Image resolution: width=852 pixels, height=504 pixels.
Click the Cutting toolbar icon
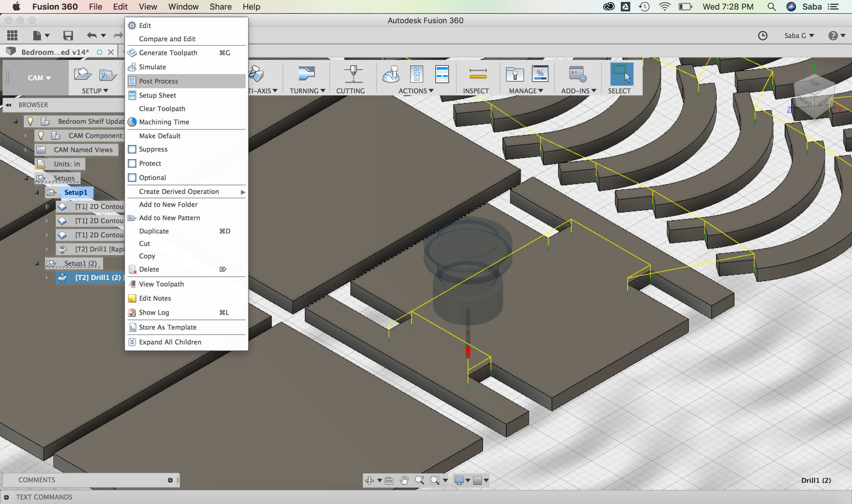coord(353,74)
